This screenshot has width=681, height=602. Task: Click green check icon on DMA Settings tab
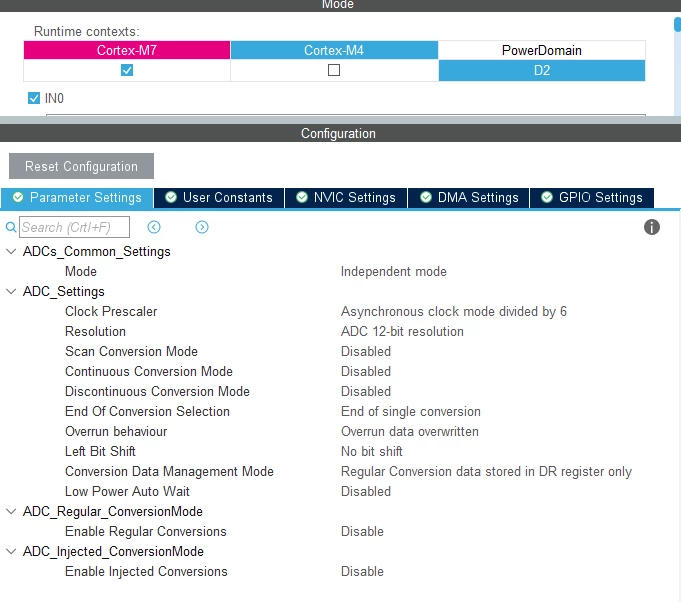click(426, 197)
